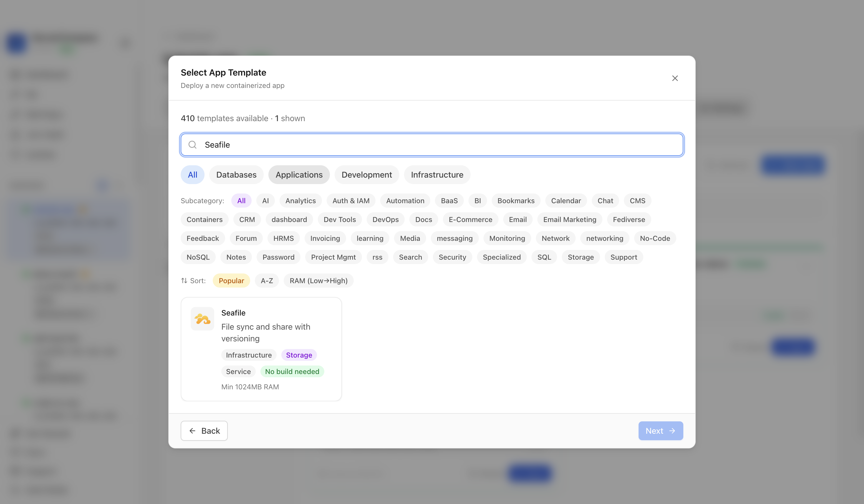Filter by the Support subcategory

[x=624, y=257]
